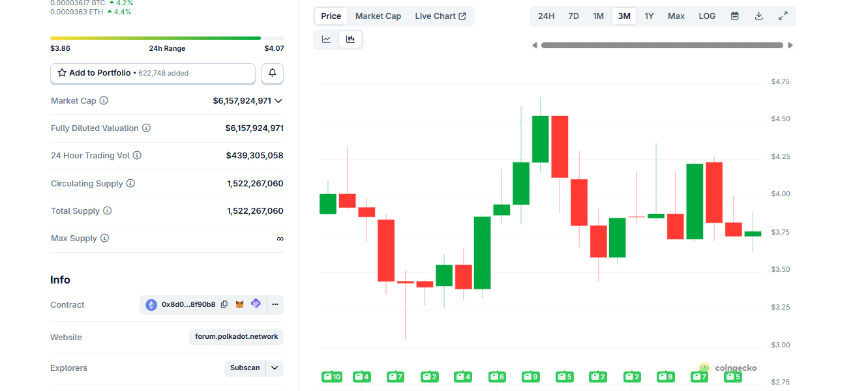868x391 pixels.
Task: Open the Subscan explorer link
Action: [x=245, y=368]
